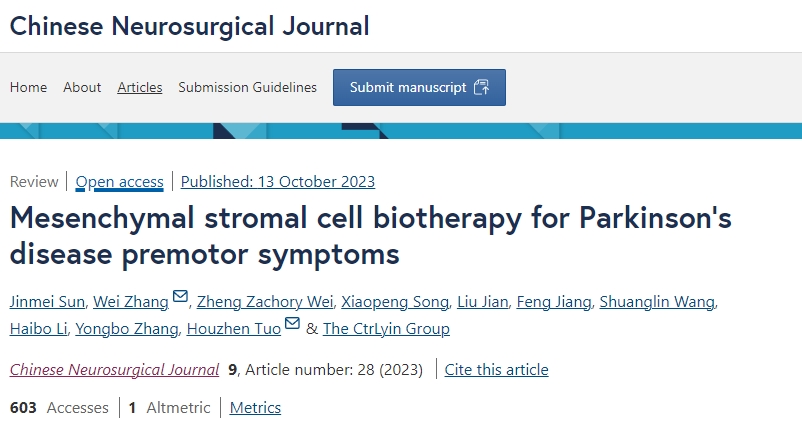This screenshot has width=802, height=429.
Task: View article Metrics
Action: coord(255,407)
